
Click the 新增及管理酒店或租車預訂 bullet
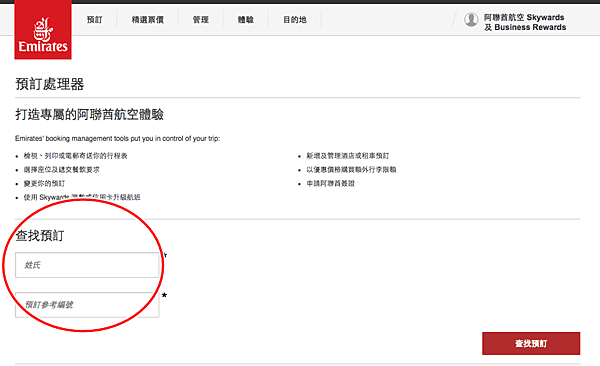pos(348,156)
